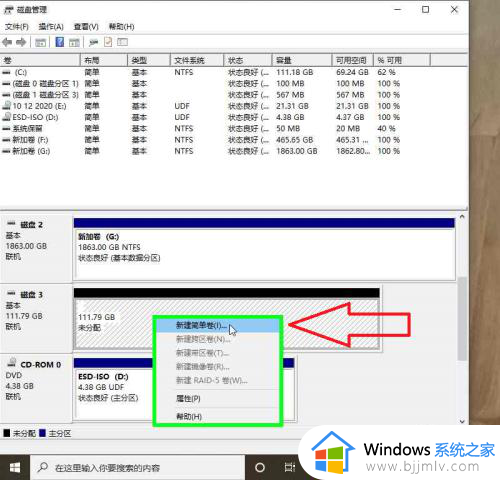Open the 操作(A) menu

[x=51, y=27]
